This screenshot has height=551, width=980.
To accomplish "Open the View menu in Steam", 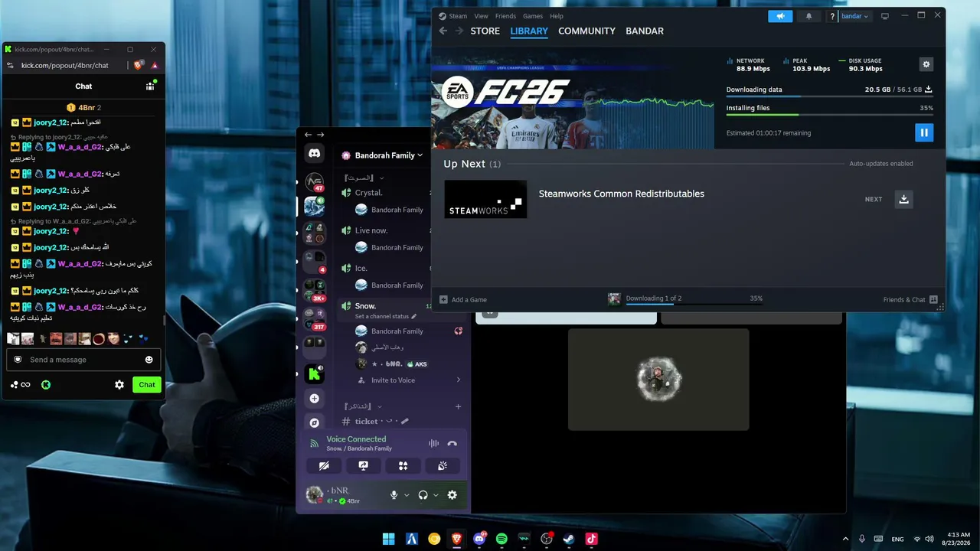I will pyautogui.click(x=481, y=16).
